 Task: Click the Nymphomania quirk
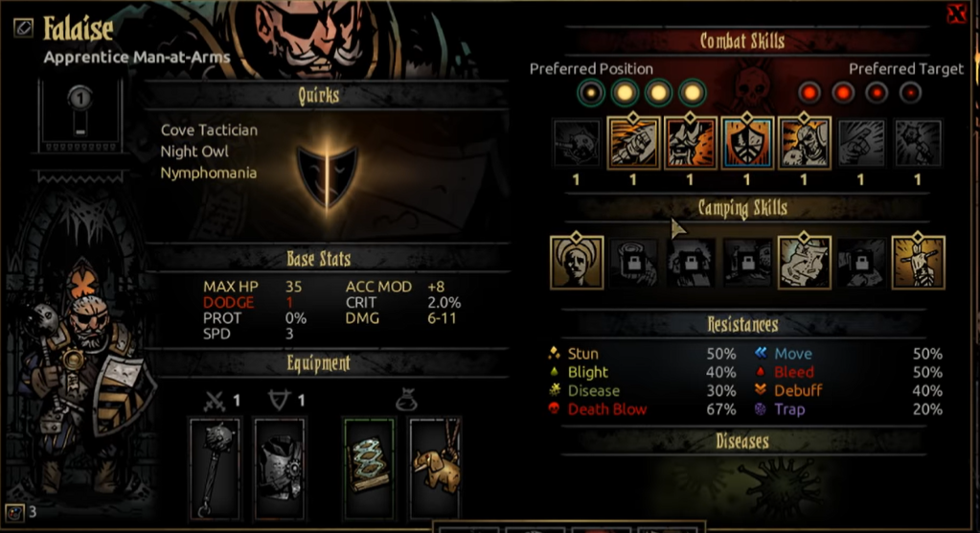(x=208, y=173)
